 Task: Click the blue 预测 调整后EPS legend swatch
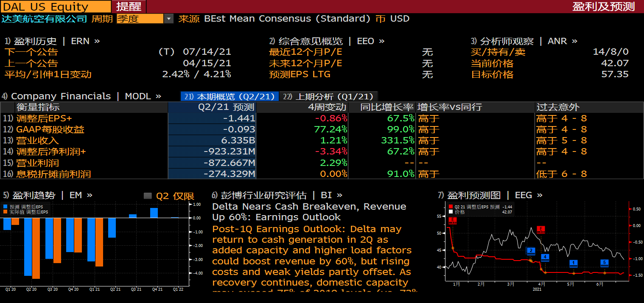5,207
